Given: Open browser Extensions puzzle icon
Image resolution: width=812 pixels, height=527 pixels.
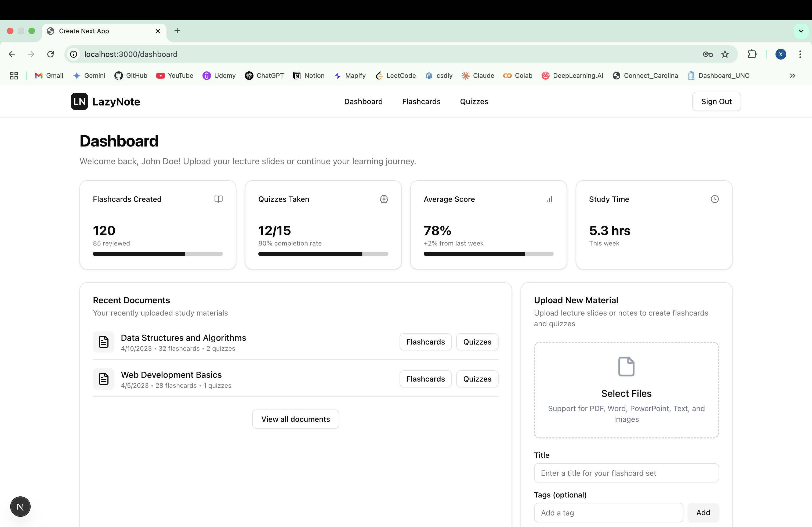Looking at the screenshot, I should pyautogui.click(x=752, y=54).
